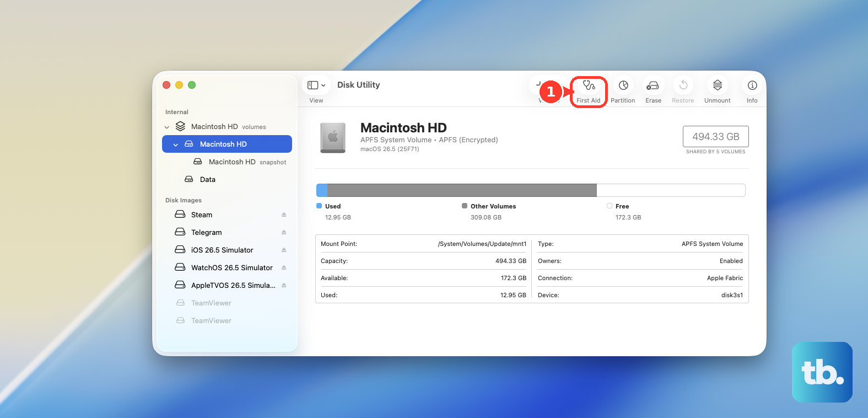Select the Erase toolbar icon
The image size is (868, 418).
[653, 85]
